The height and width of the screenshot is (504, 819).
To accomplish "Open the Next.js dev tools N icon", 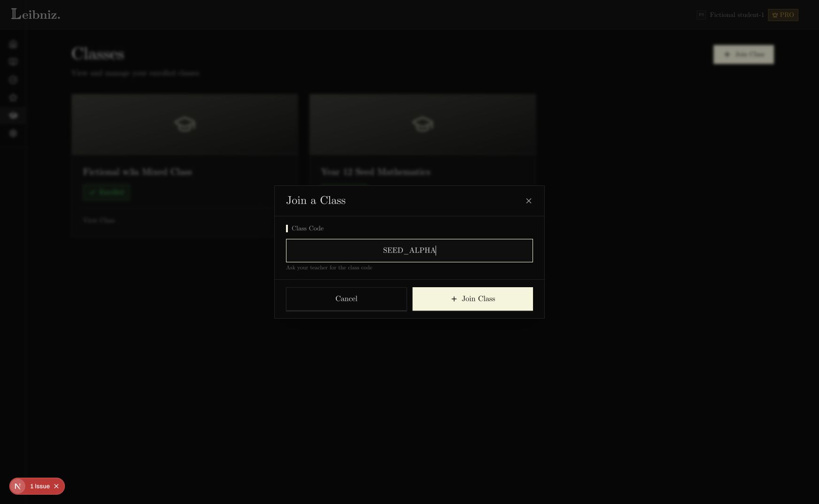I will click(17, 486).
